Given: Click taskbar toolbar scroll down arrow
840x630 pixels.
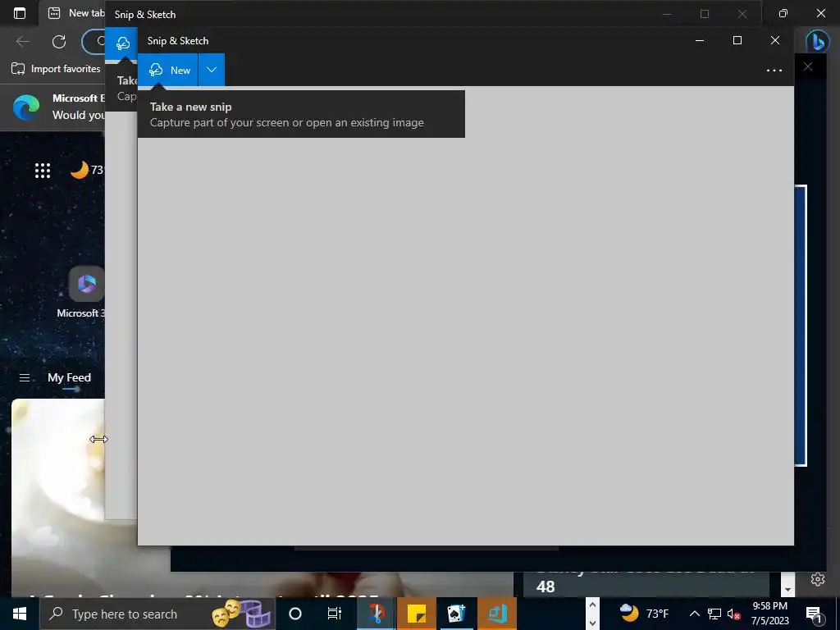Looking at the screenshot, I should click(x=592, y=623).
